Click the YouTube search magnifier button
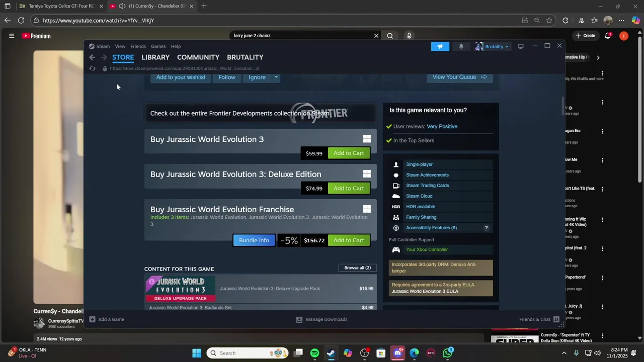Viewport: 644px width, 362px height. [390, 36]
